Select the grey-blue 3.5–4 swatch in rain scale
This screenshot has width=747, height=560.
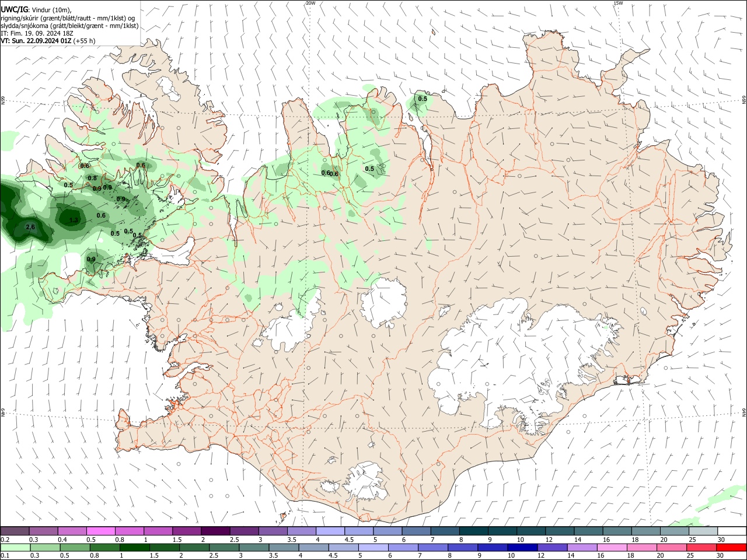284,547
